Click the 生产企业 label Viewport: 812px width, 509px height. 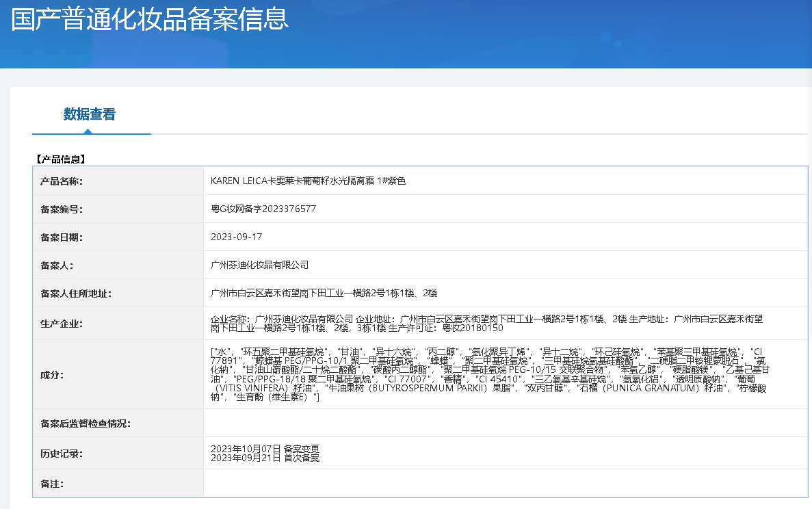pos(61,324)
